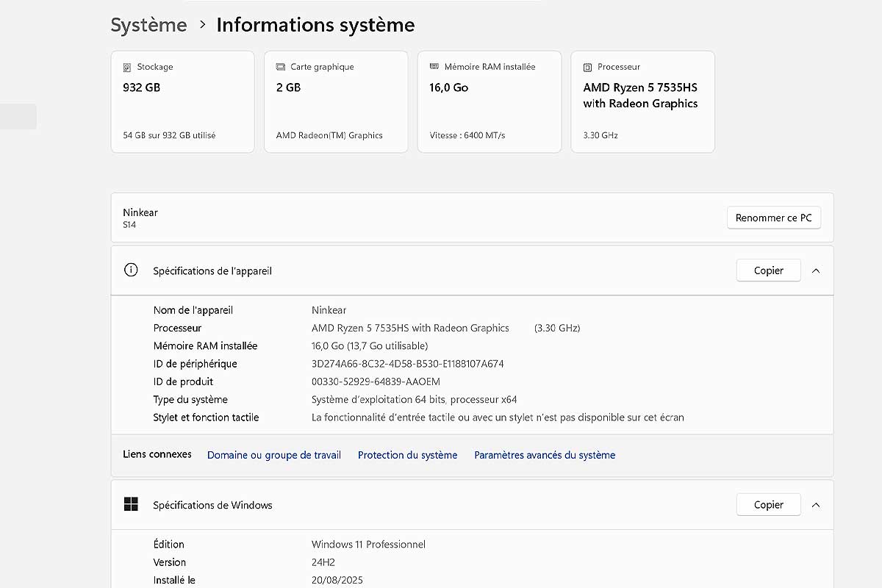Select product ID 00330-52929-64839-AAOEM
This screenshot has height=588, width=882.
pyautogui.click(x=376, y=381)
